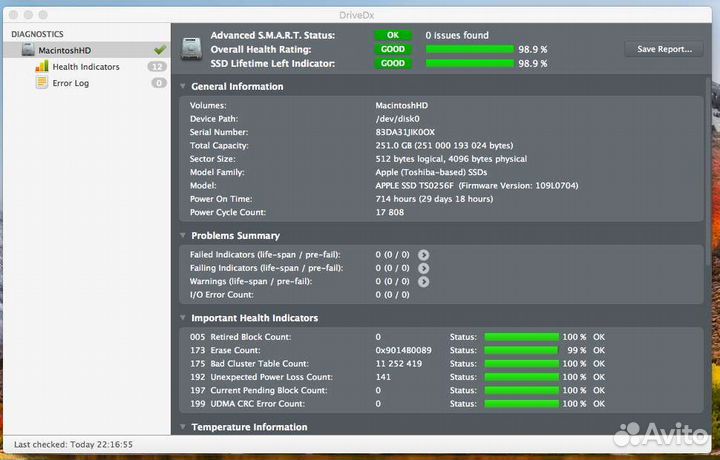720x460 pixels.
Task: Click the 98.9 % SSD Lifetime Left value
Action: pos(533,63)
